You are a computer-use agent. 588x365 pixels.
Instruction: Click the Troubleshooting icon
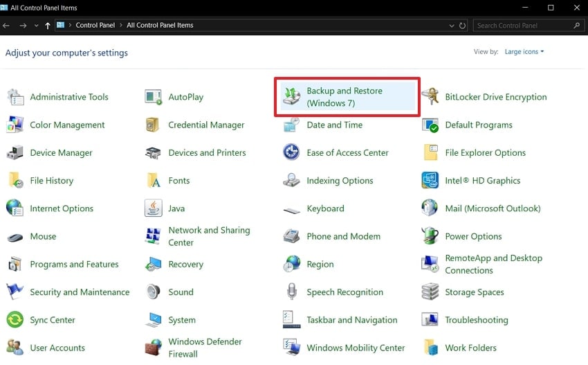(x=430, y=319)
